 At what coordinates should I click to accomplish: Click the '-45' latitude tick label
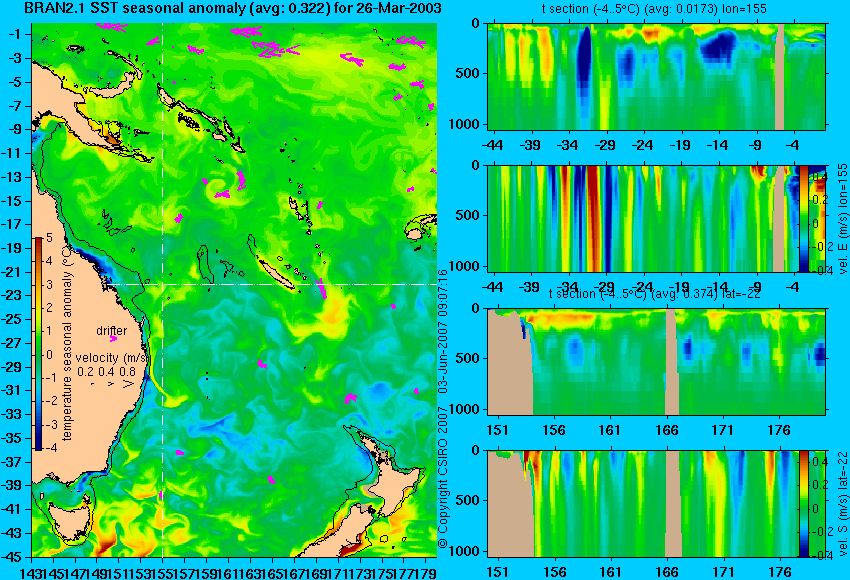click(11, 557)
